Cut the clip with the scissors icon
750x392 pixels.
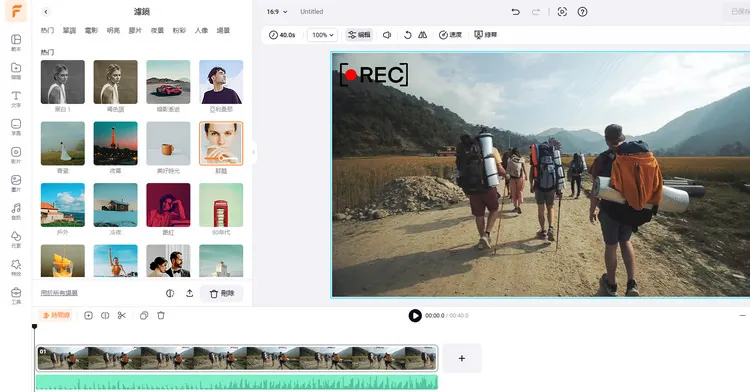[x=122, y=316]
